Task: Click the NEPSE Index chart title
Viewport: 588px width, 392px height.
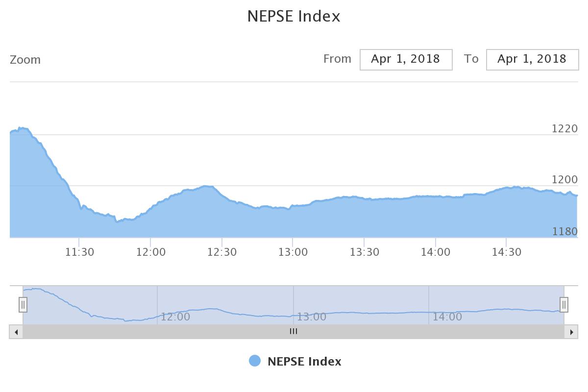Action: [x=294, y=16]
